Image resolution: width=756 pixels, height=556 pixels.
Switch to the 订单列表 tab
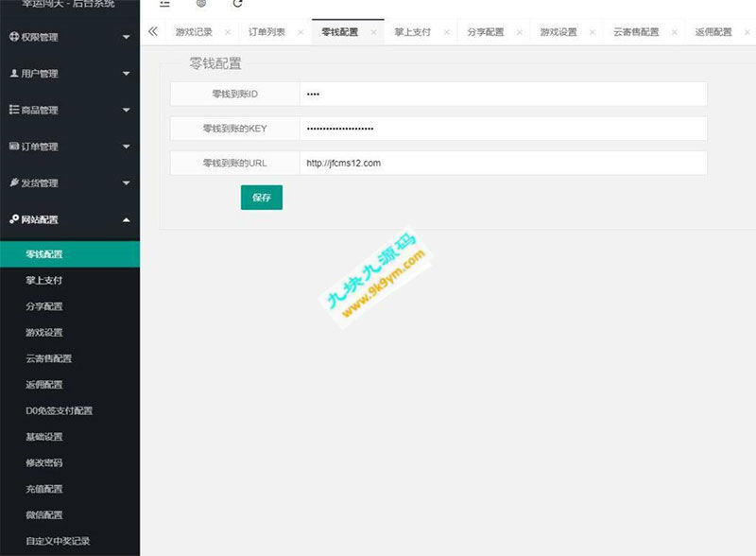tap(266, 32)
